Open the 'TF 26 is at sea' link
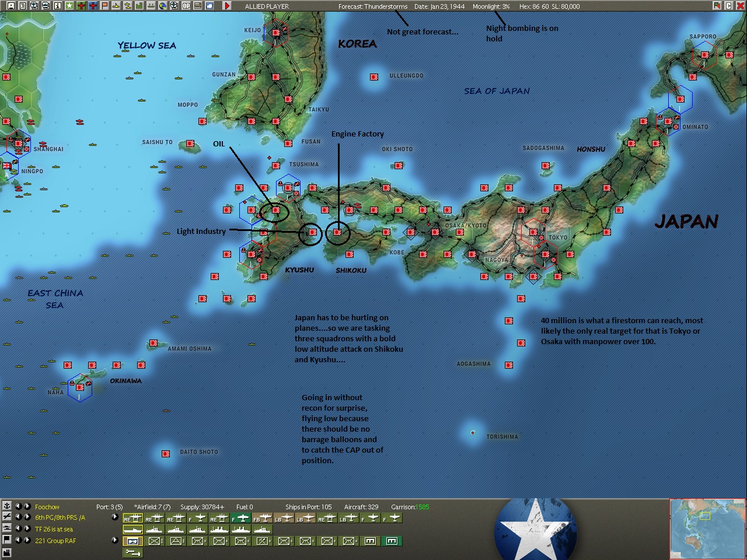 pos(54,530)
